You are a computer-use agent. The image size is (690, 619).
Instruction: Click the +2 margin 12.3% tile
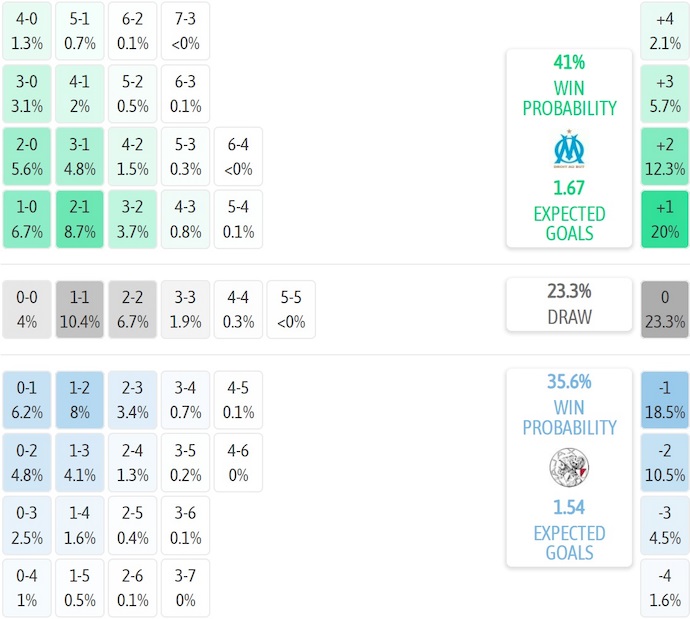(x=665, y=157)
